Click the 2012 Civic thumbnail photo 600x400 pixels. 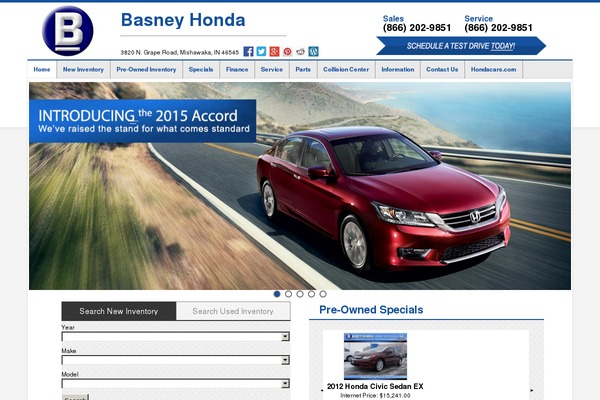(375, 356)
